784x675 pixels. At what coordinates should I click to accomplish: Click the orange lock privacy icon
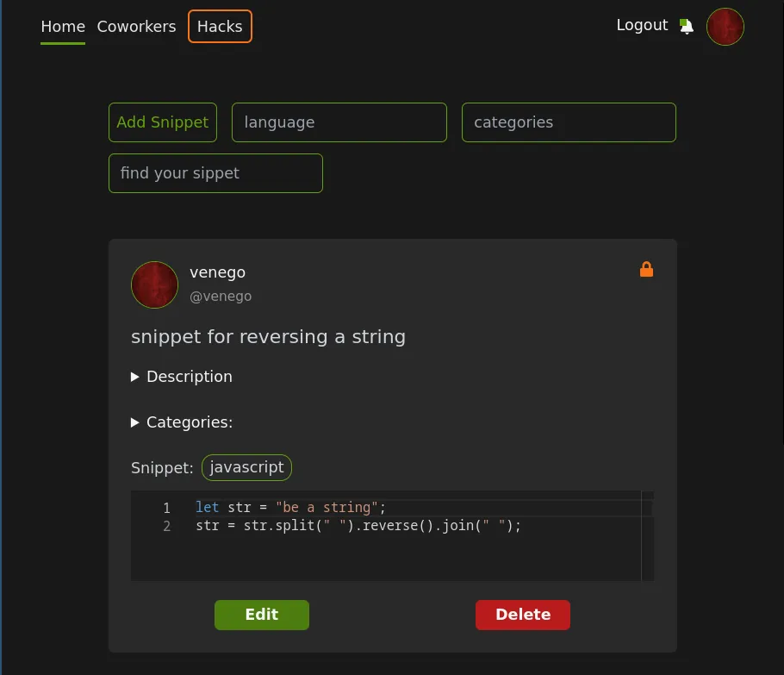pos(646,270)
